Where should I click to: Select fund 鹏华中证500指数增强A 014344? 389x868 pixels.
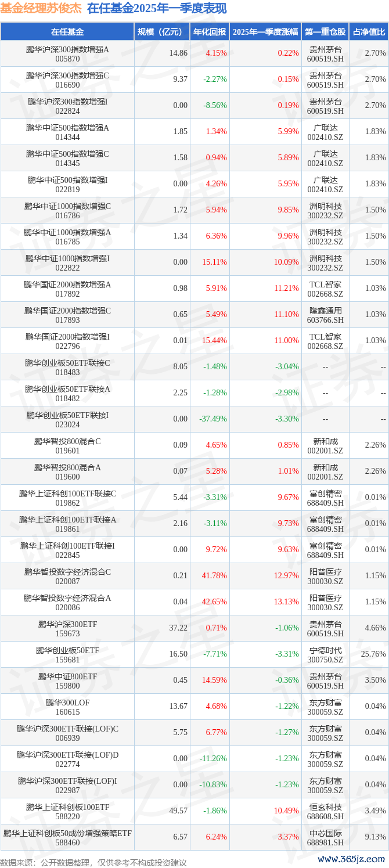(x=67, y=132)
